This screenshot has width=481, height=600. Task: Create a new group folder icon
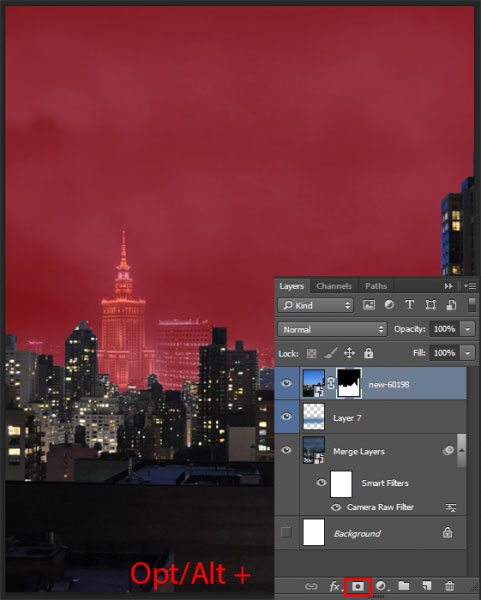pos(404,585)
